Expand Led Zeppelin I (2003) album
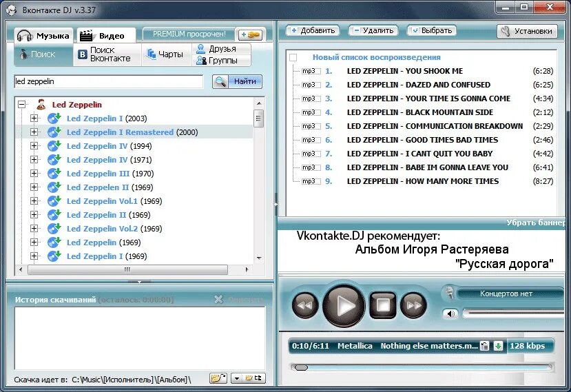Viewport: 571px width, 392px height. pyautogui.click(x=34, y=118)
